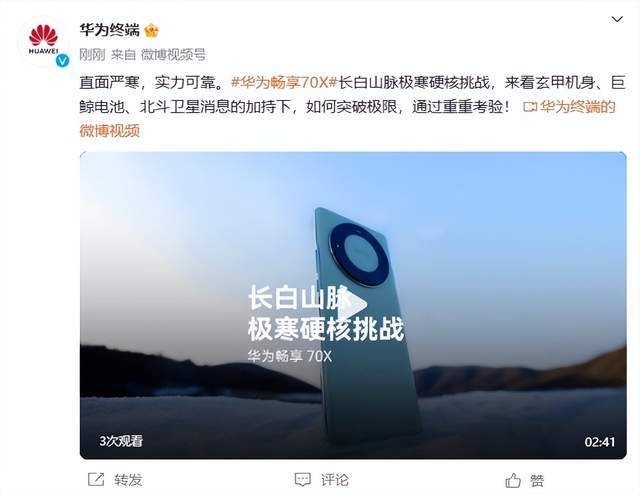Play the video with center play button
The height and width of the screenshot is (495, 640).
(x=353, y=304)
